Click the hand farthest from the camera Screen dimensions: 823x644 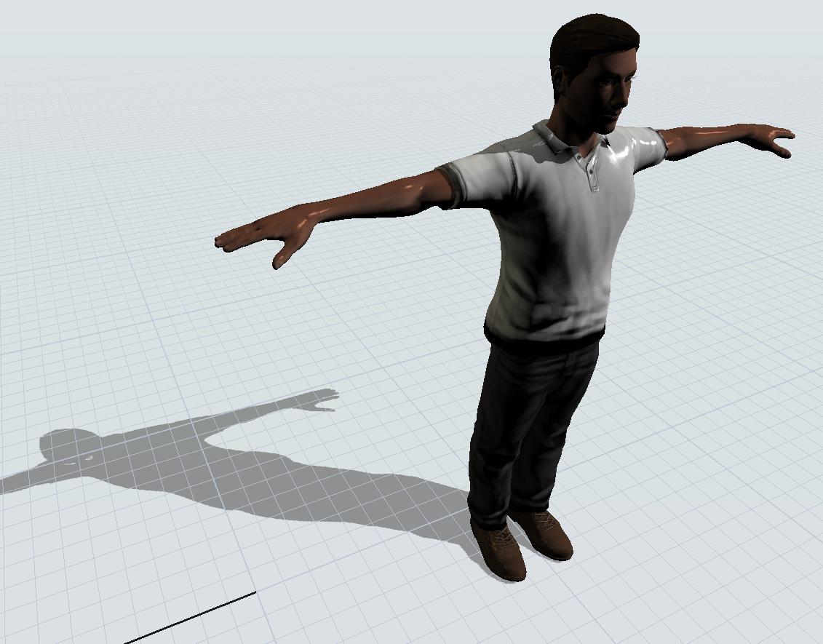[771, 138]
